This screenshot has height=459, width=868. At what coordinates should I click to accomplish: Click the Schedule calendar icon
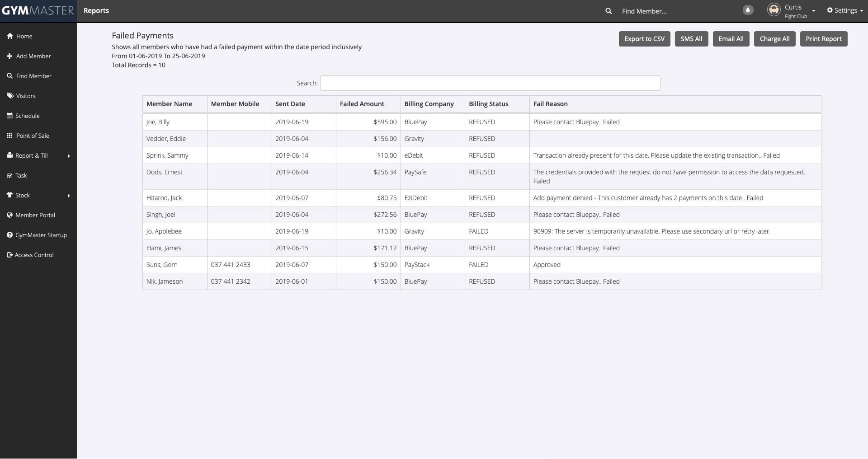coord(9,116)
